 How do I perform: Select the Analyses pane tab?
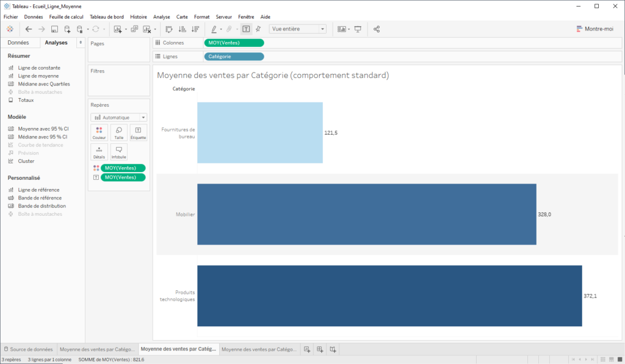pyautogui.click(x=56, y=43)
